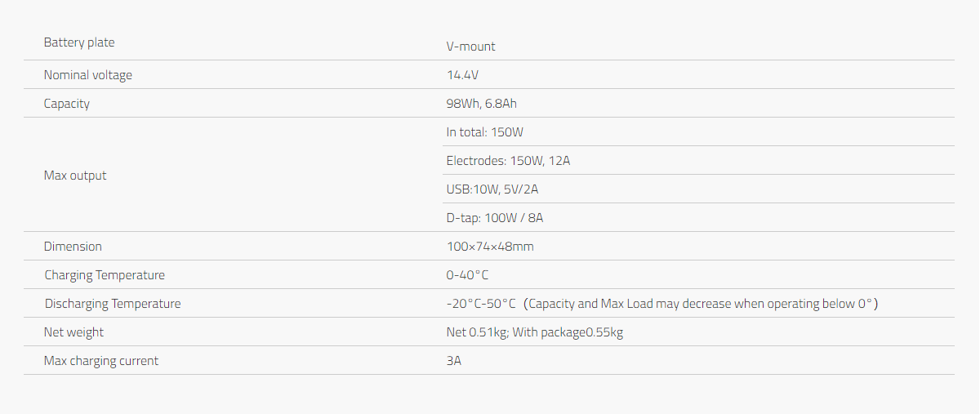Click the Capacity row label

tap(67, 104)
